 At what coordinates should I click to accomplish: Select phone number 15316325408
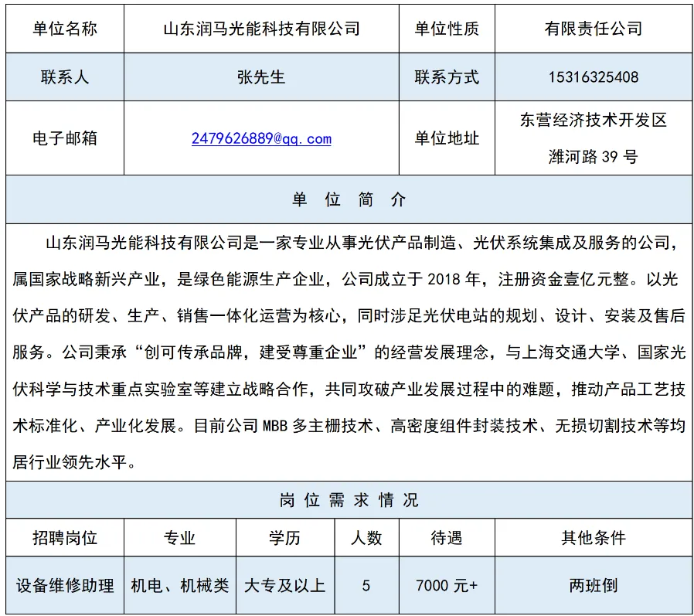tap(594, 77)
